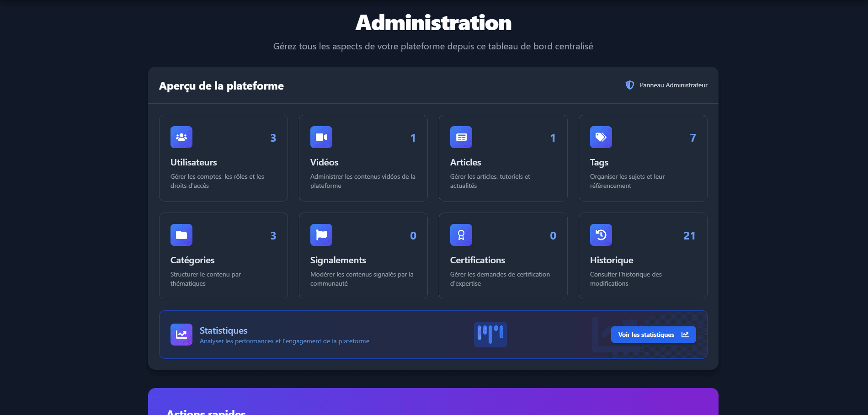Open the Historique clock-rewind icon
Viewport: 868px width, 415px height.
point(601,234)
